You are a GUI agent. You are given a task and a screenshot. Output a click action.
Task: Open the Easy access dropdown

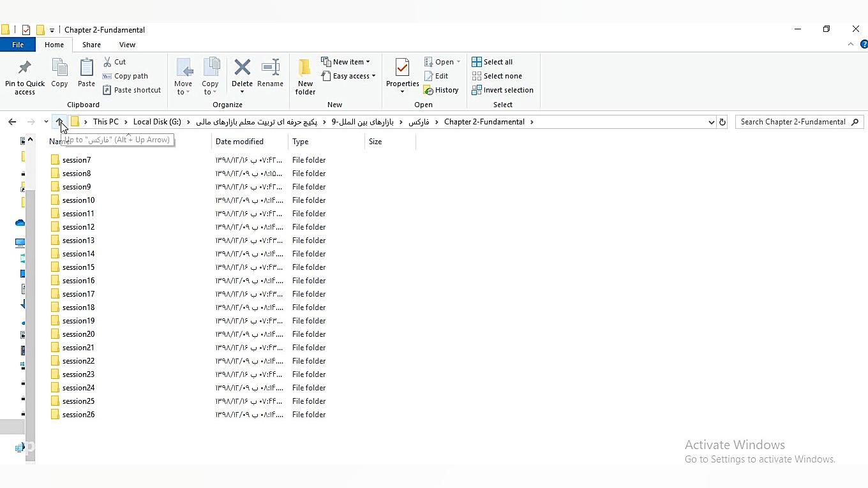tap(348, 76)
